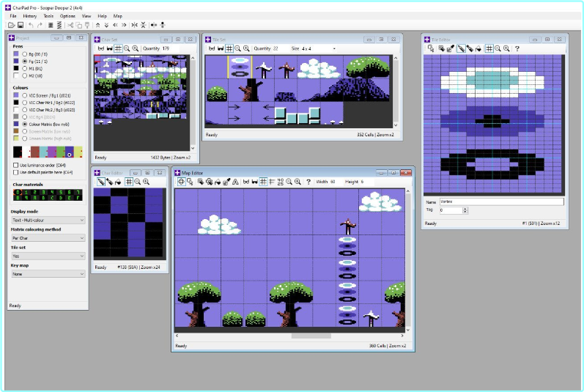
Task: Select pencil tool in Tile Editor
Action: coord(461,48)
